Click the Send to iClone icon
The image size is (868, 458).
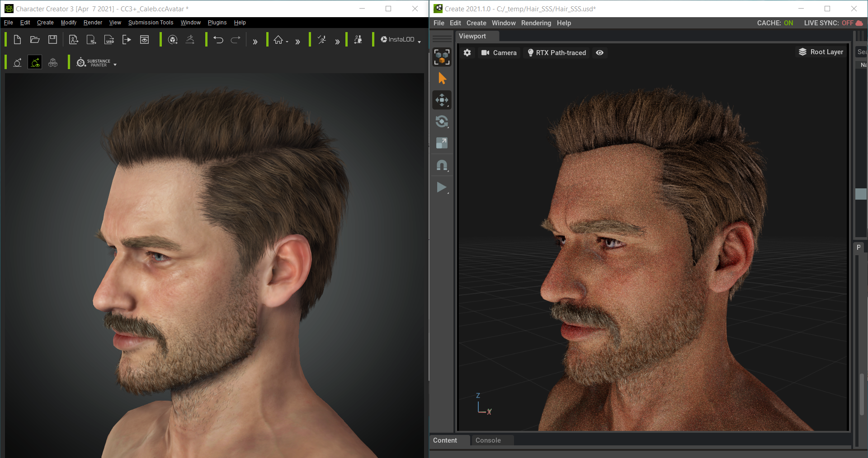[91, 40]
